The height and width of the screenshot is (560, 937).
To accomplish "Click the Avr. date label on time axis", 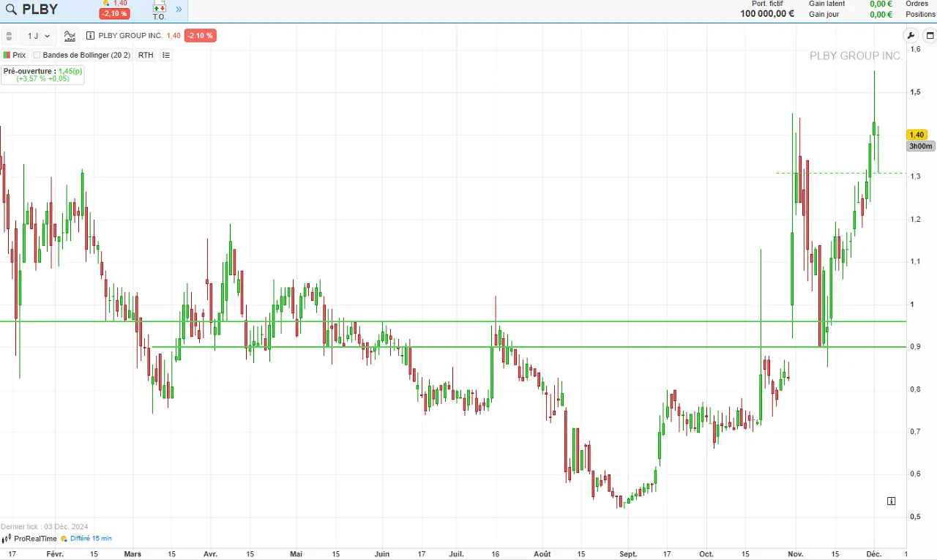I will pos(211,554).
